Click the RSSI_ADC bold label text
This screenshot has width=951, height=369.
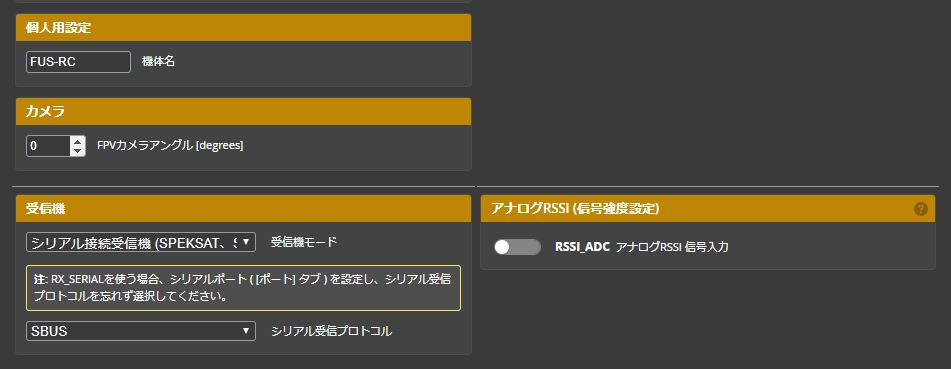tap(582, 247)
